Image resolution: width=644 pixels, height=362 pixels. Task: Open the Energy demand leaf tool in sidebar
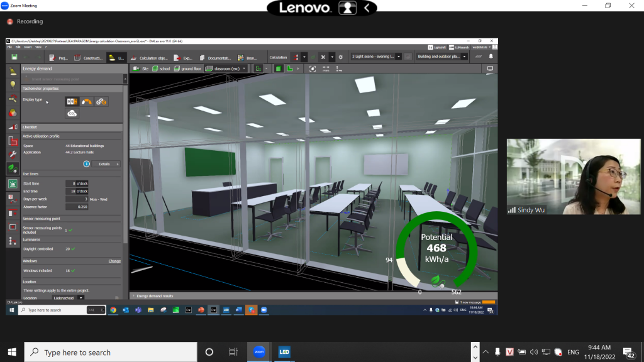[12, 168]
